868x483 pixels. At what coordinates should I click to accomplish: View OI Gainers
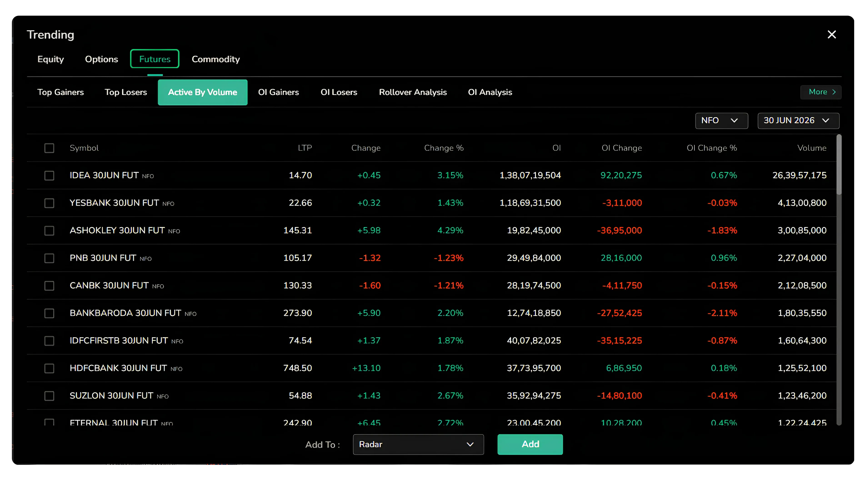click(x=278, y=92)
